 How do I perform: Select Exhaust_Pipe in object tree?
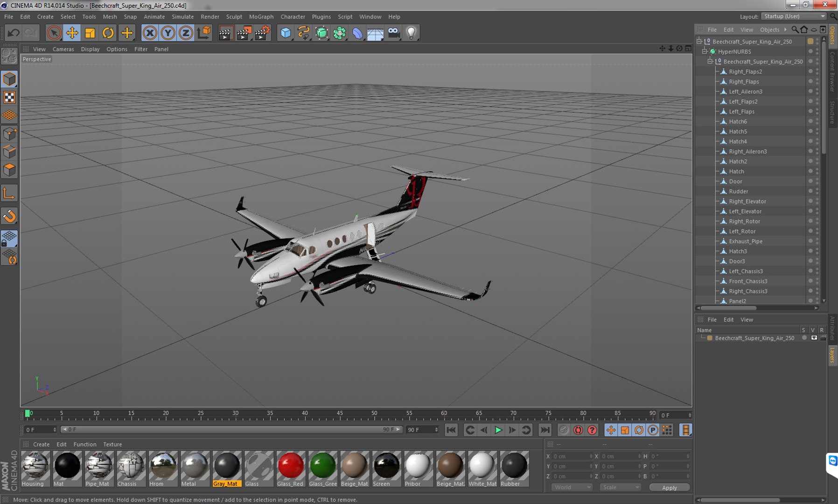(x=746, y=241)
